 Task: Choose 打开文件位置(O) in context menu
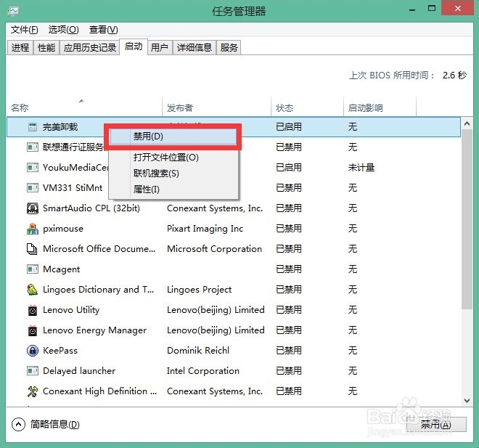pos(173,158)
